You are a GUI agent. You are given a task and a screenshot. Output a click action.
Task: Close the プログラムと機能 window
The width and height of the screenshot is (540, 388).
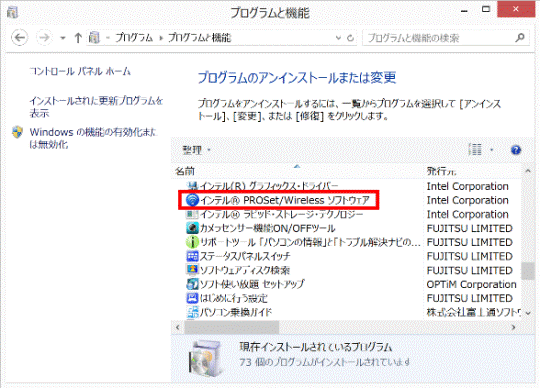tap(516, 9)
